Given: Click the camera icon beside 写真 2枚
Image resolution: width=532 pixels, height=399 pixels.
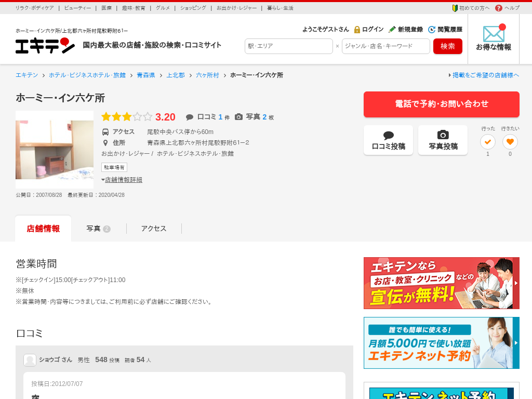Looking at the screenshot, I should point(239,117).
